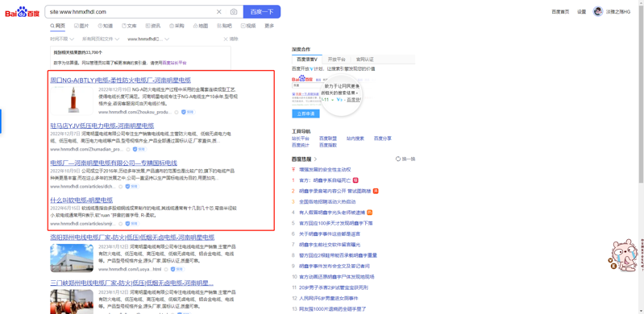644x314 pixels.
Task: Open hot search item ranked 12
Action: [x=329, y=299]
